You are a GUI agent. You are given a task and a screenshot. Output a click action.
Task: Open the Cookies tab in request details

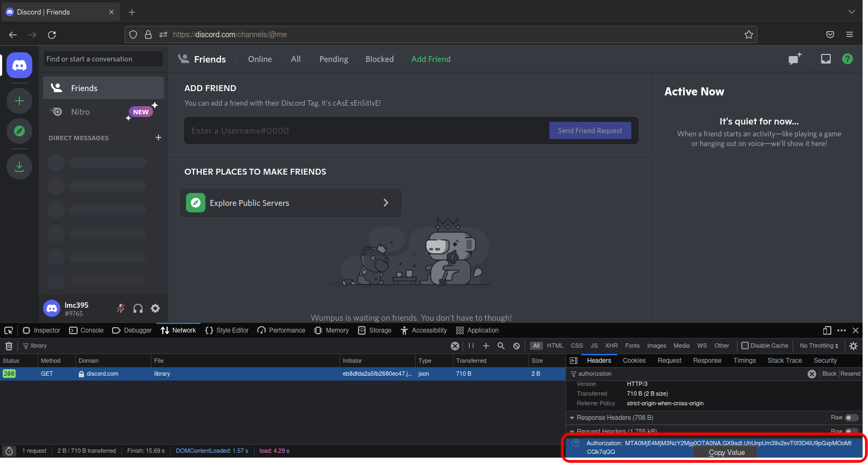pos(634,361)
